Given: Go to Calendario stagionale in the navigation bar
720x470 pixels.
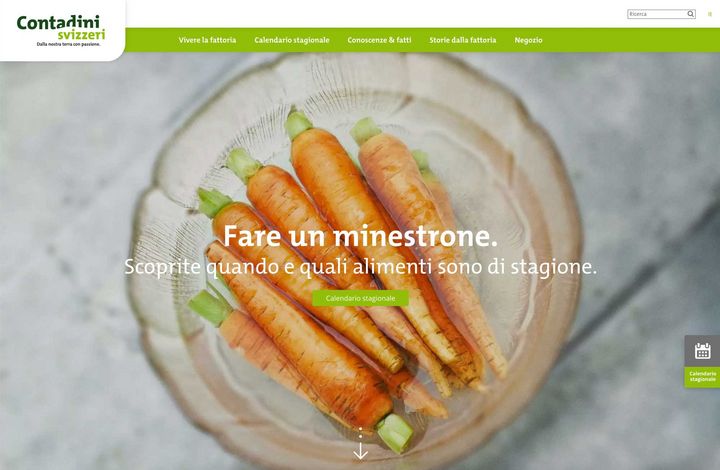Looking at the screenshot, I should coord(292,40).
